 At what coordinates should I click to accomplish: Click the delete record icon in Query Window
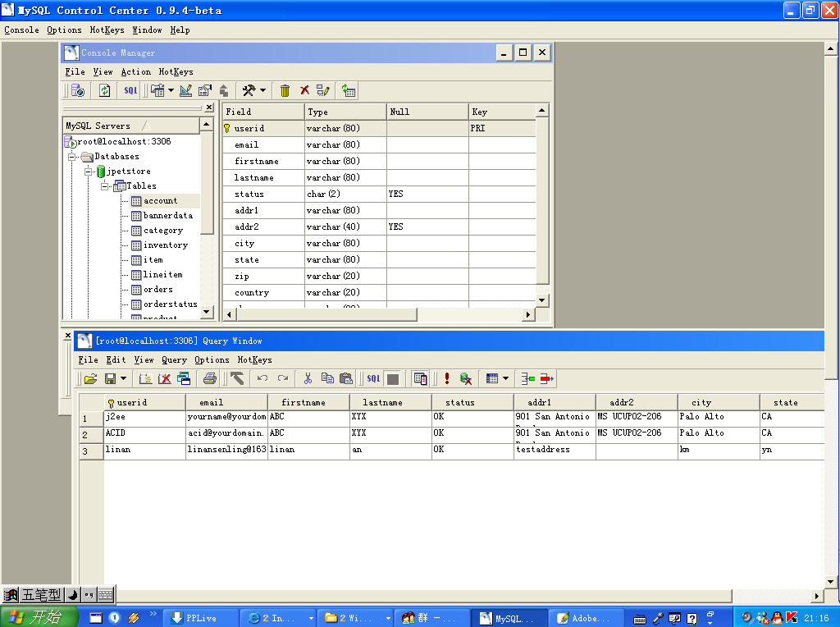click(164, 379)
